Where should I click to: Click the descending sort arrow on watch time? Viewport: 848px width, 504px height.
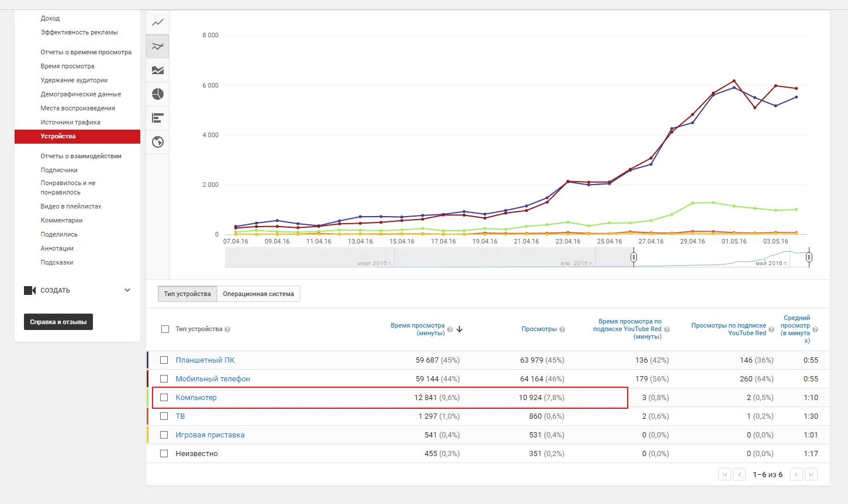click(x=459, y=329)
